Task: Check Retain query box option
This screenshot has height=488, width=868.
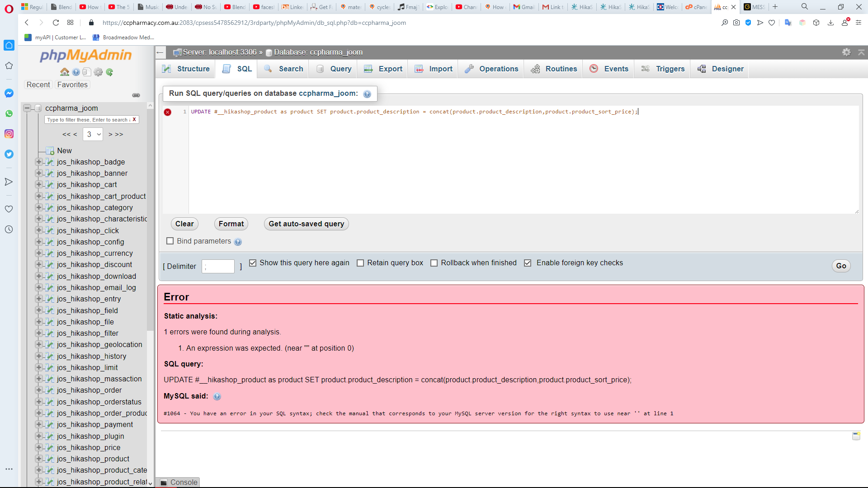Action: [360, 263]
